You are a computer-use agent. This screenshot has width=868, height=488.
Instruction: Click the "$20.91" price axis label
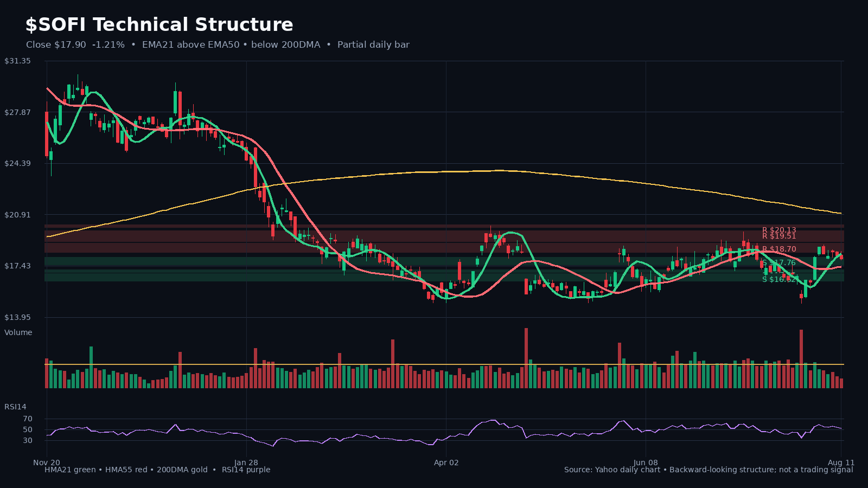pos(17,215)
